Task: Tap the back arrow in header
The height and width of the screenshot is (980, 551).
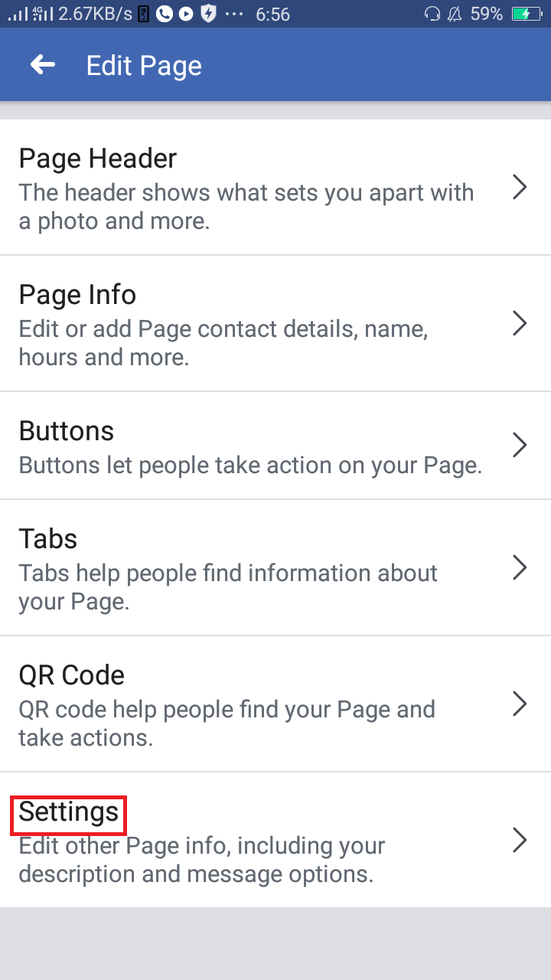Action: click(43, 65)
